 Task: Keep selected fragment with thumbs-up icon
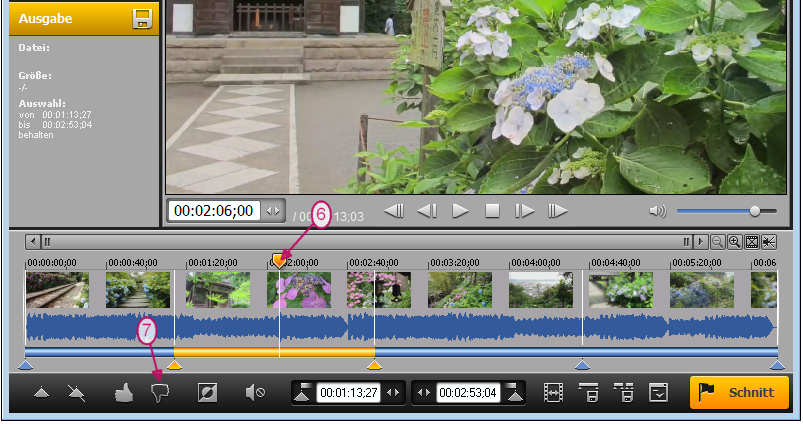(x=123, y=393)
